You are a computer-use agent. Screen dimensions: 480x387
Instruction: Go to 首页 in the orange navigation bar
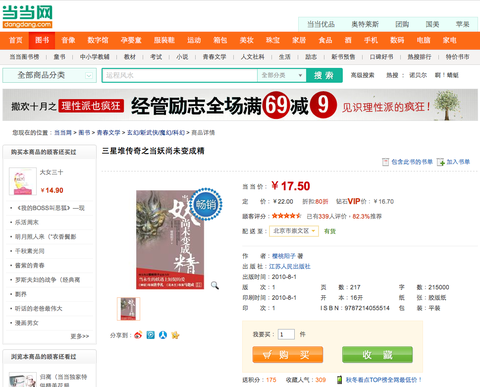[x=16, y=40]
